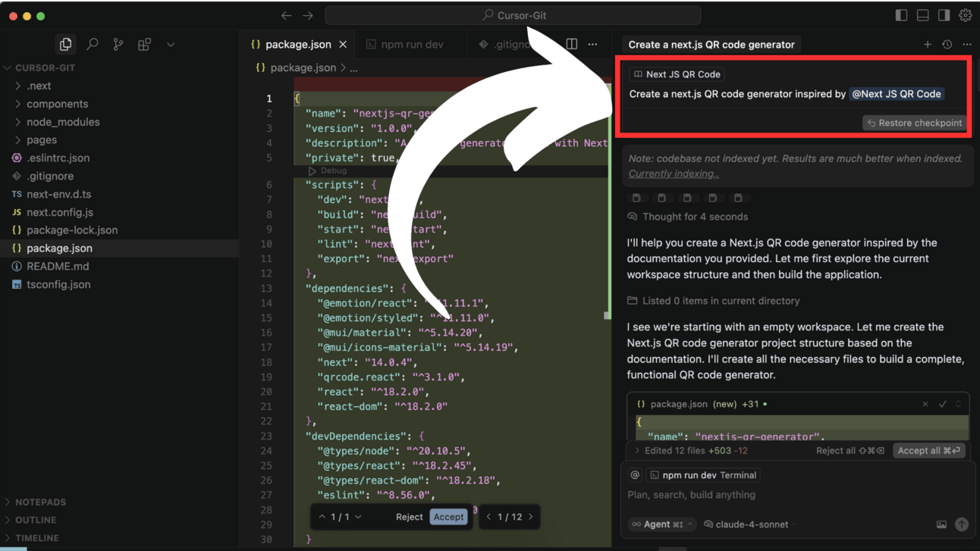The height and width of the screenshot is (551, 980).
Task: Jump to the next change with the down chevron
Action: 359,517
